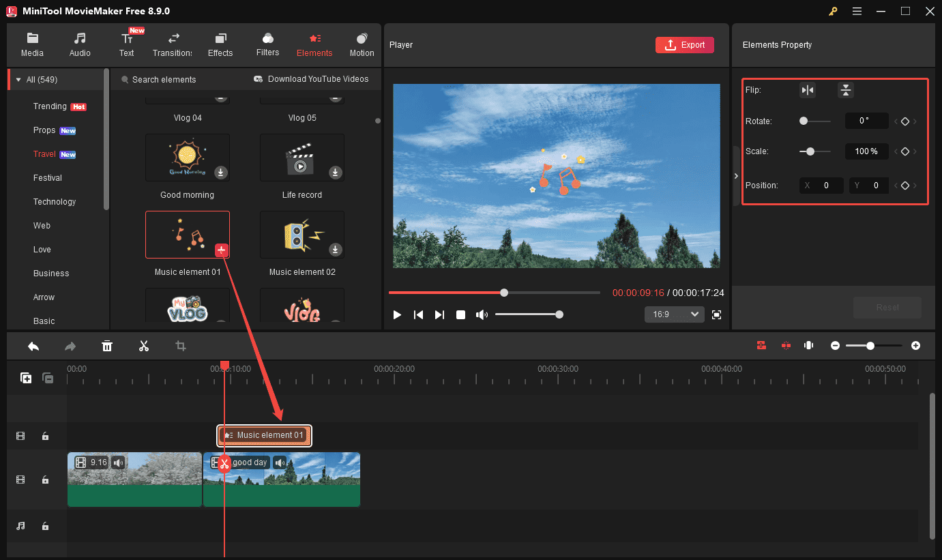
Task: Open the 16:9 aspect ratio dropdown
Action: point(675,314)
